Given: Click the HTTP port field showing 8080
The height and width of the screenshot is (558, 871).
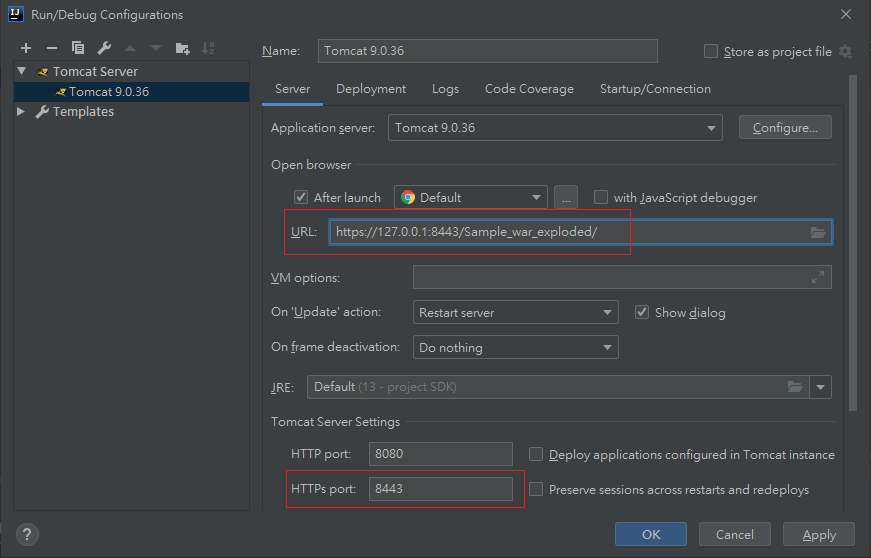Looking at the screenshot, I should [x=440, y=454].
